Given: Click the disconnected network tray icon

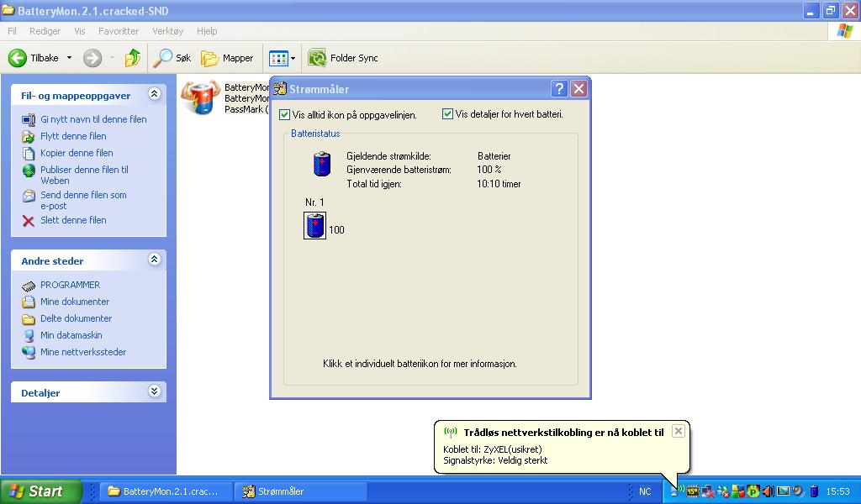Looking at the screenshot, I should coord(708,491).
